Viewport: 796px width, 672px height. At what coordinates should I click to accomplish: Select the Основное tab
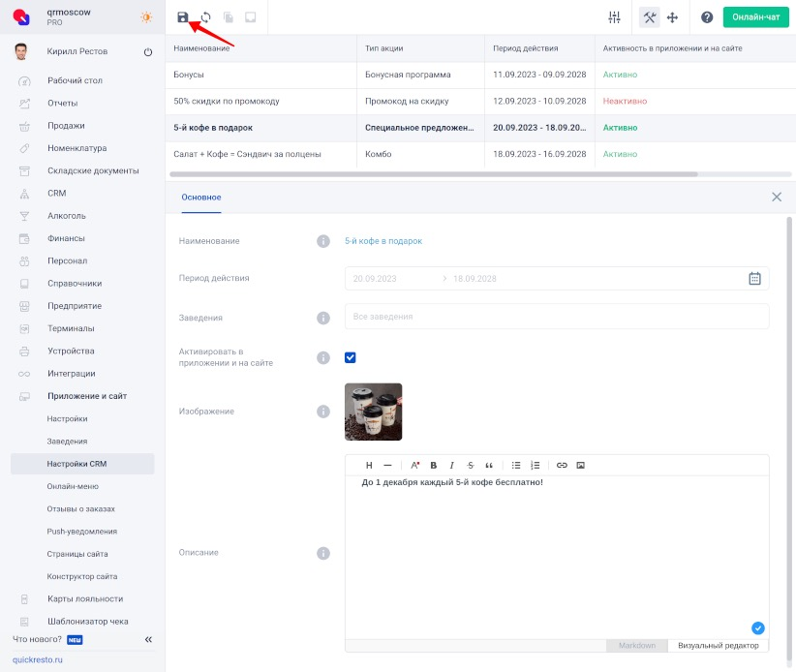coord(201,198)
